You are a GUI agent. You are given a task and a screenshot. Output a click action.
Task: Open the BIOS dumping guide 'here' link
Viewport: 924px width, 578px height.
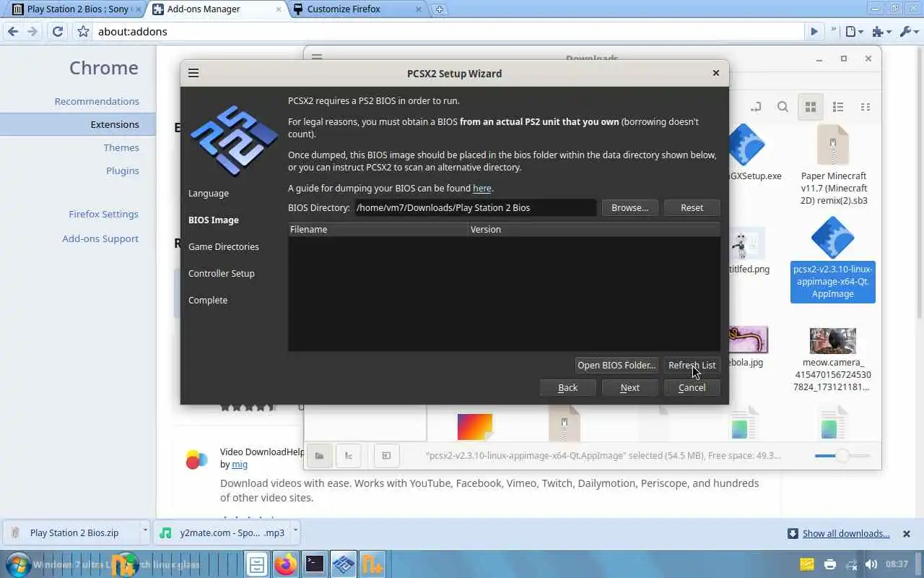tap(481, 188)
